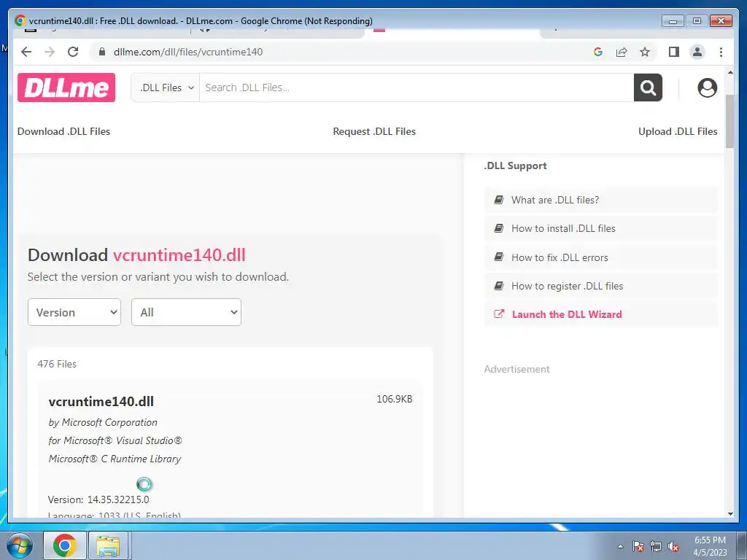747x560 pixels.
Task: Click the '.DLL Support' sidebar heading
Action: [x=516, y=166]
